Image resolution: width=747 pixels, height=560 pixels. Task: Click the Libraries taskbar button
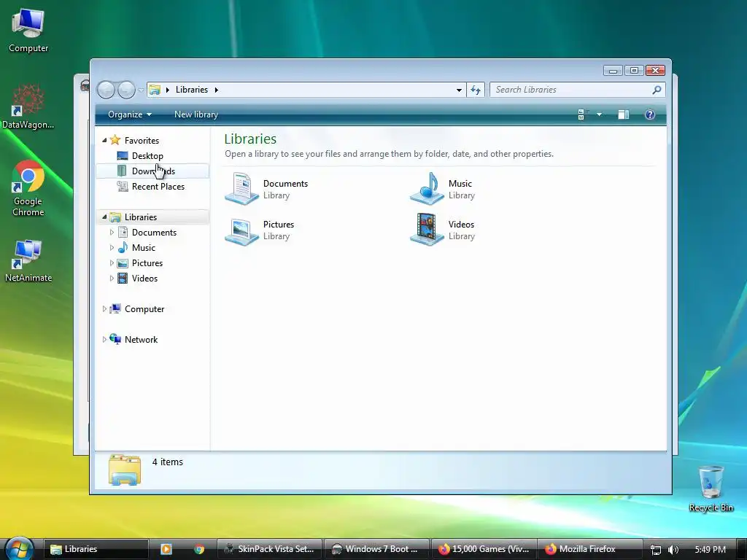(x=96, y=549)
